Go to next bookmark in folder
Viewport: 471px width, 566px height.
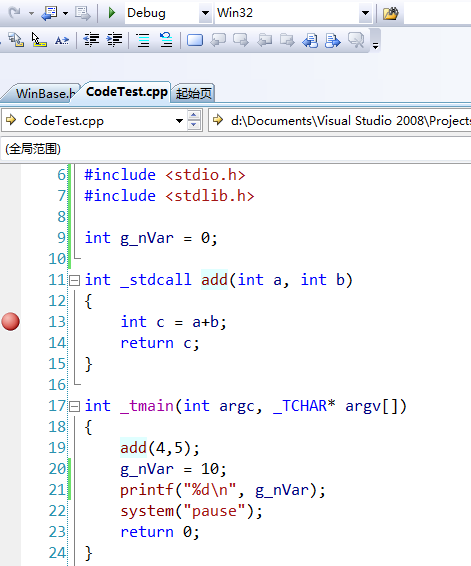point(287,40)
